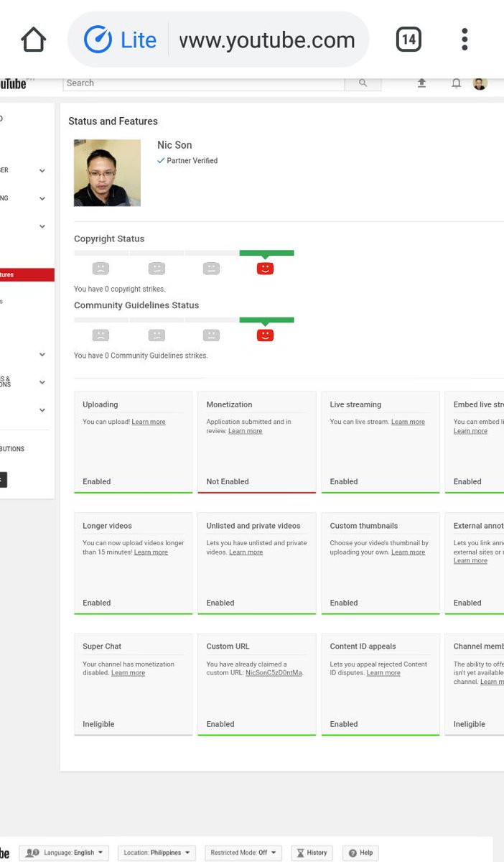The image size is (504, 862).
Task: Open the Contributions sidebar item
Action: [x=12, y=449]
